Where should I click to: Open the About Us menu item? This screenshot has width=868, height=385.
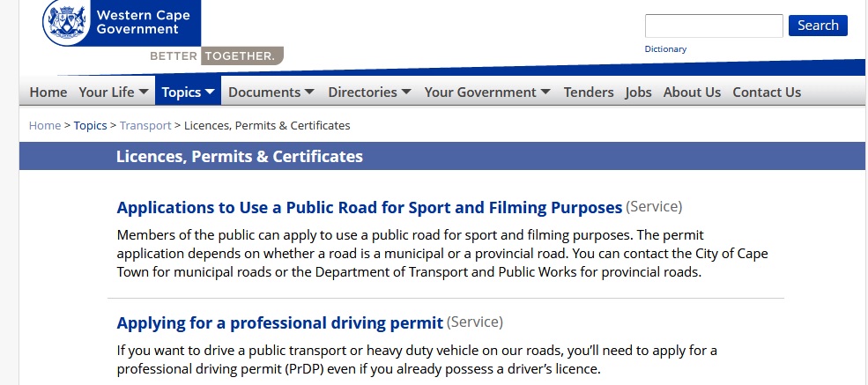tap(692, 92)
